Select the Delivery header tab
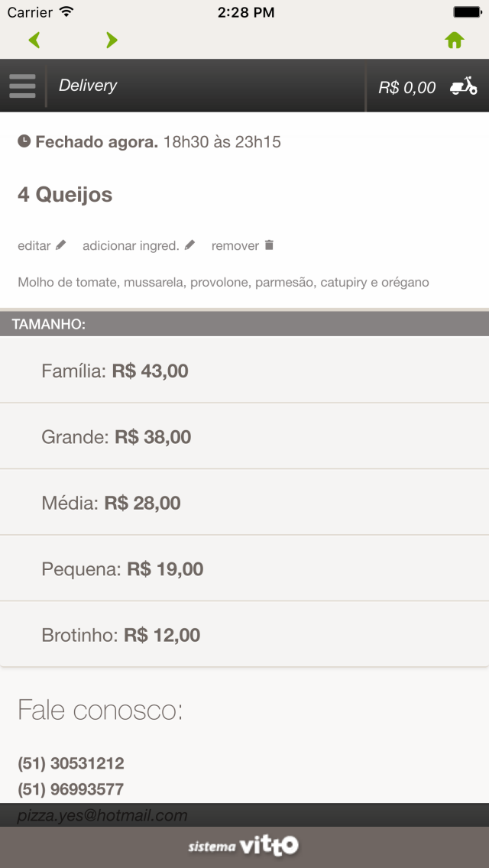The height and width of the screenshot is (868, 489). 88,86
